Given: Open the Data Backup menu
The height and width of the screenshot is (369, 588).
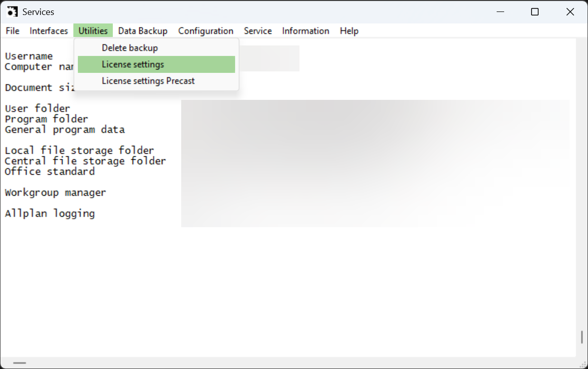Looking at the screenshot, I should pyautogui.click(x=143, y=31).
